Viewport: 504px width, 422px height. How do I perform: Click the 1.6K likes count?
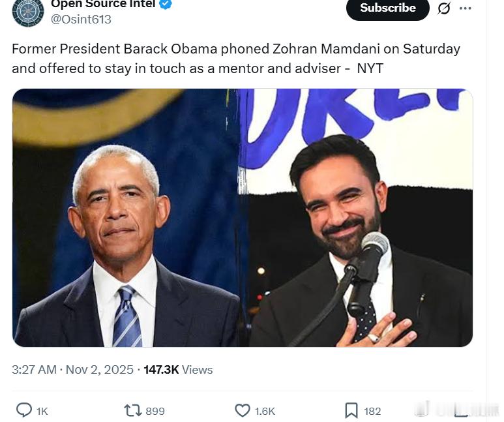pyautogui.click(x=265, y=411)
